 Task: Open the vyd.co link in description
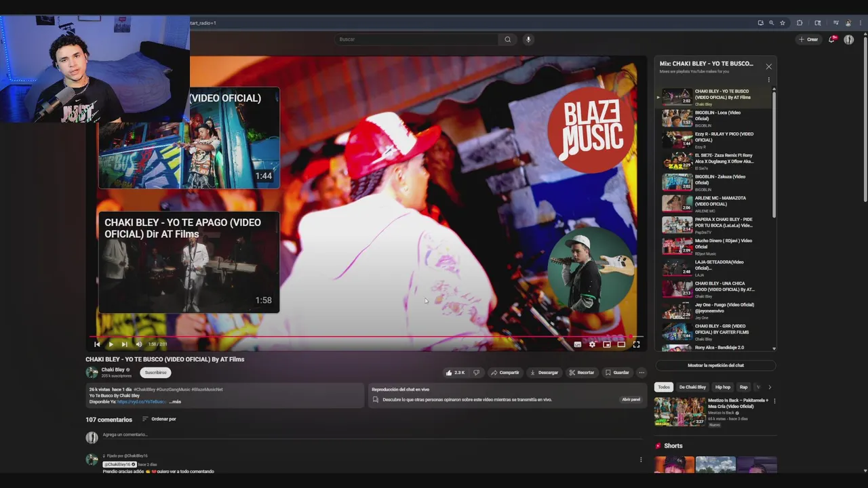[x=142, y=401]
